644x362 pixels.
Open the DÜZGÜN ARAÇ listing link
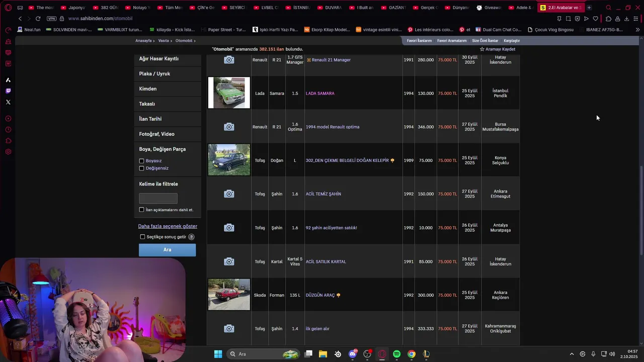(x=320, y=295)
